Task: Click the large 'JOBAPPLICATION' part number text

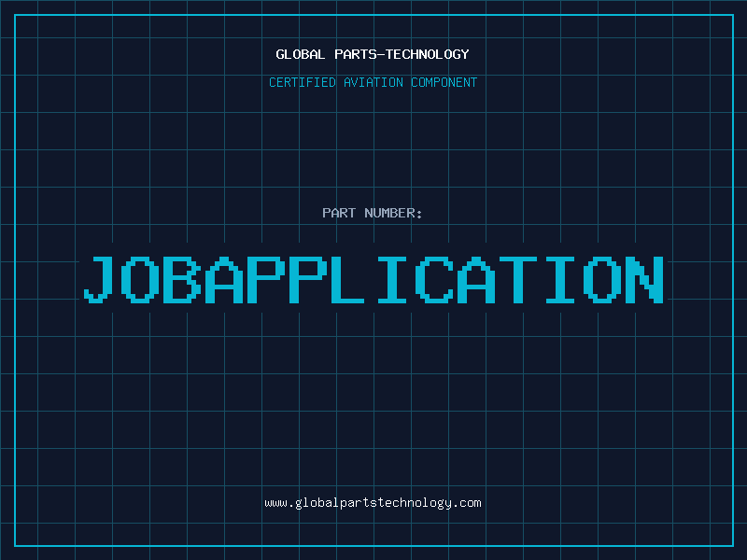Action: [x=374, y=279]
